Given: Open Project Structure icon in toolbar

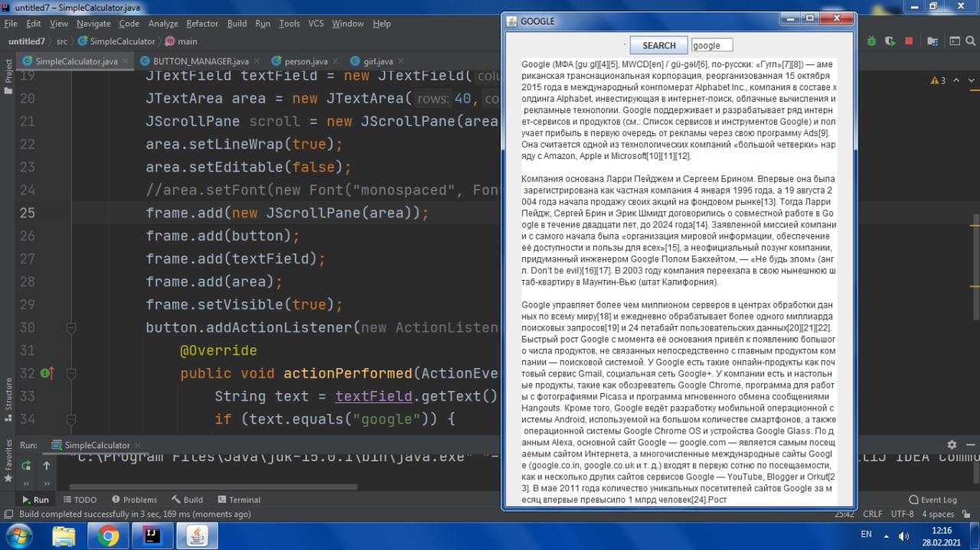Looking at the screenshot, I should pyautogui.click(x=932, y=41).
